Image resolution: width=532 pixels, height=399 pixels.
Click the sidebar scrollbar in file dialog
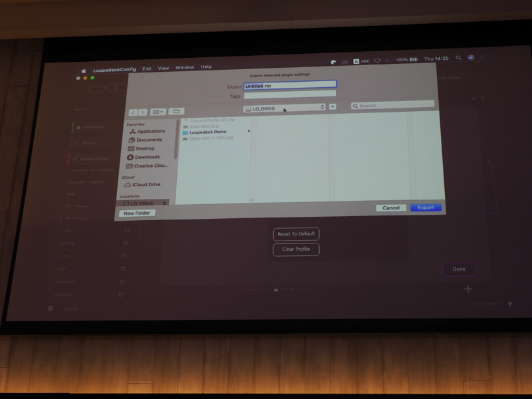pos(176,139)
